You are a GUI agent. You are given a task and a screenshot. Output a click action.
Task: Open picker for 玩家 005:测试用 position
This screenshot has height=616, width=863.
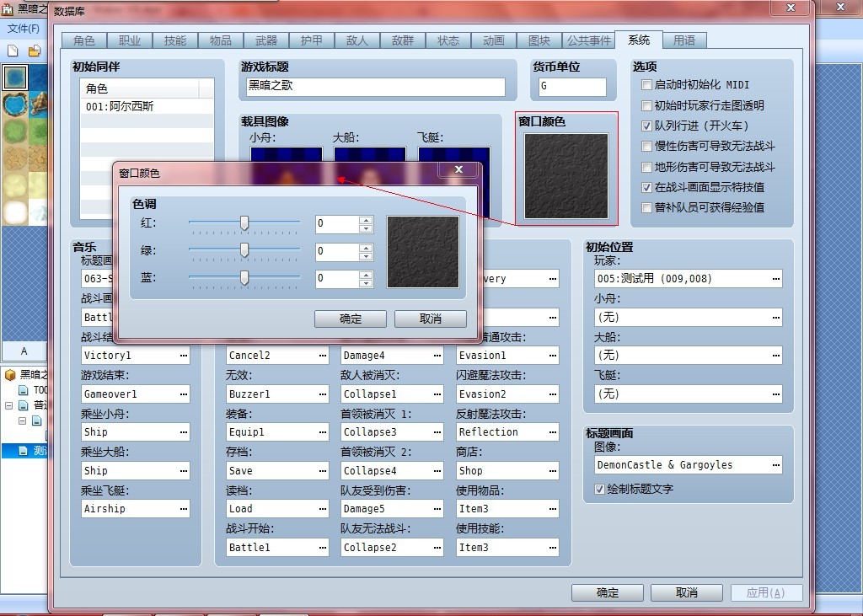[776, 279]
